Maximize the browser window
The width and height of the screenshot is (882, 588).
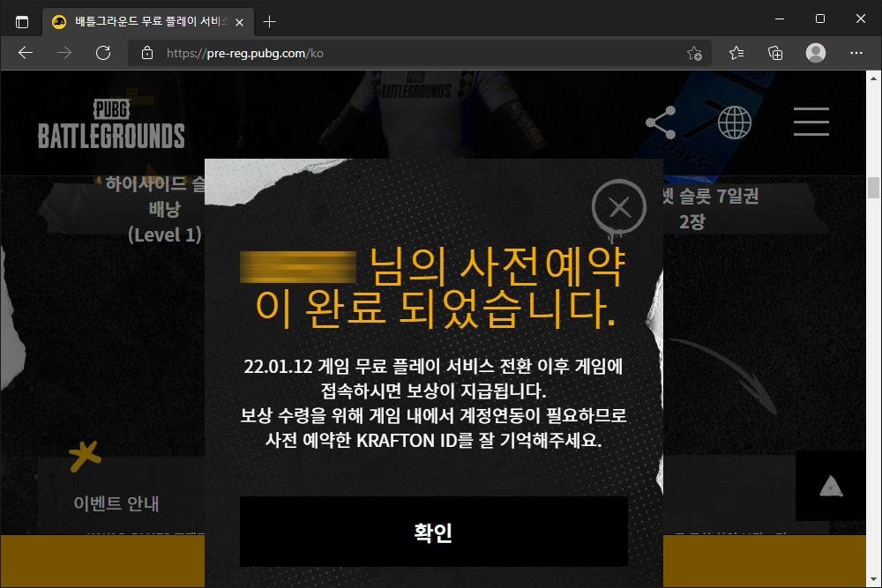tap(820, 19)
